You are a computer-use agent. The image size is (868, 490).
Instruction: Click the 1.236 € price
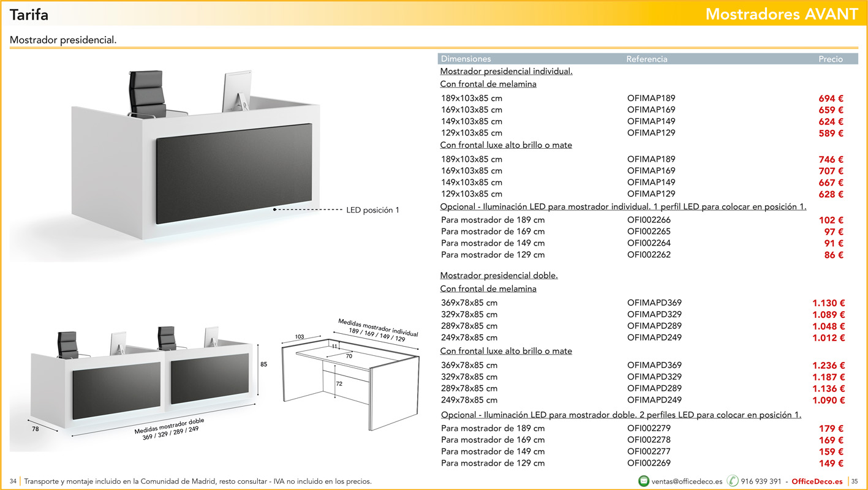pyautogui.click(x=829, y=365)
